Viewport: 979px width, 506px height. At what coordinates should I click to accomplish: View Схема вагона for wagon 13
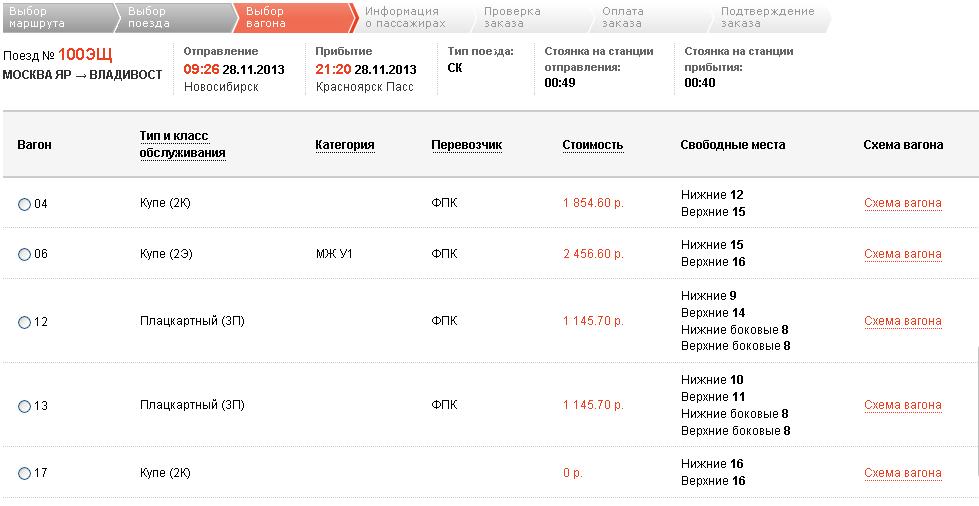tap(902, 405)
